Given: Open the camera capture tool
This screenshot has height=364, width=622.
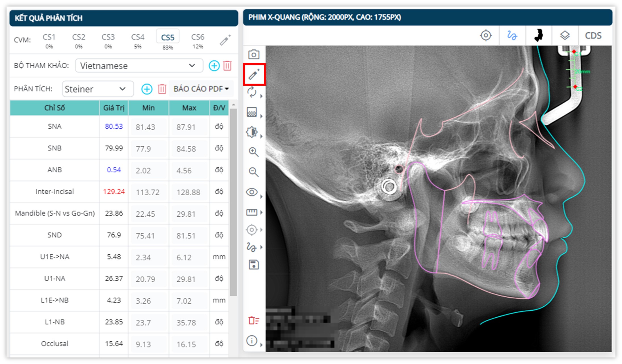Looking at the screenshot, I should pyautogui.click(x=254, y=55).
